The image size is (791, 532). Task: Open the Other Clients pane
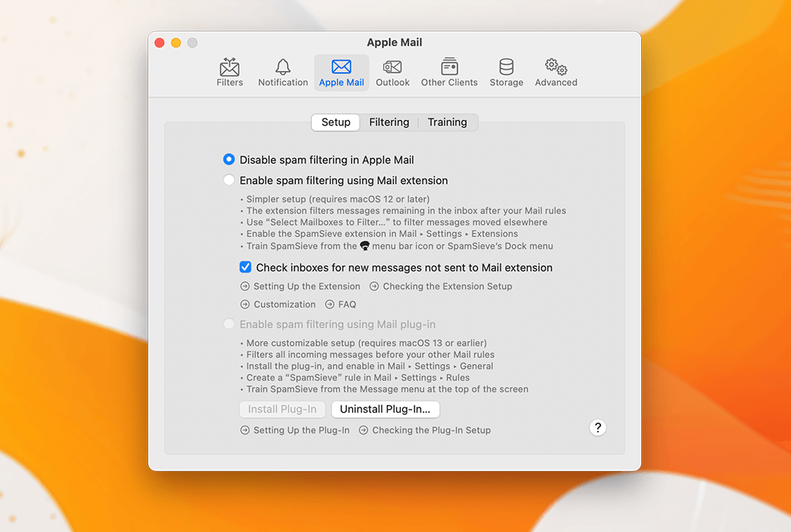pos(449,73)
